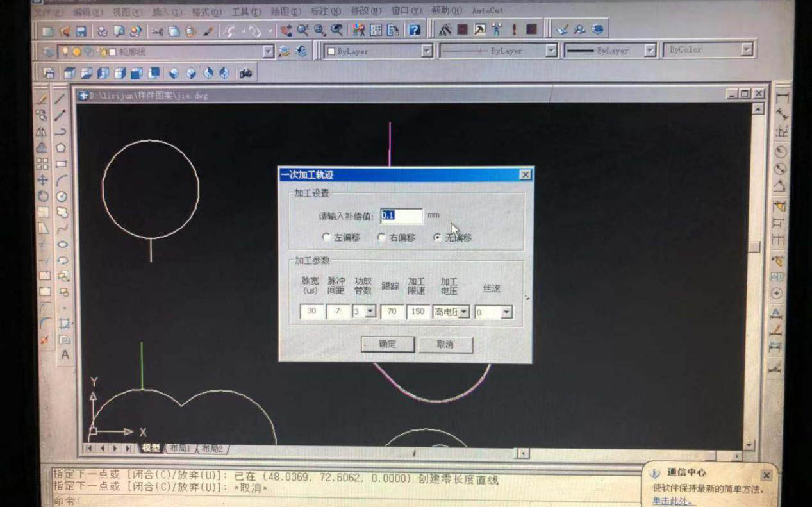Image resolution: width=812 pixels, height=507 pixels.
Task: Click the Save icon in toolbar
Action: (81, 31)
